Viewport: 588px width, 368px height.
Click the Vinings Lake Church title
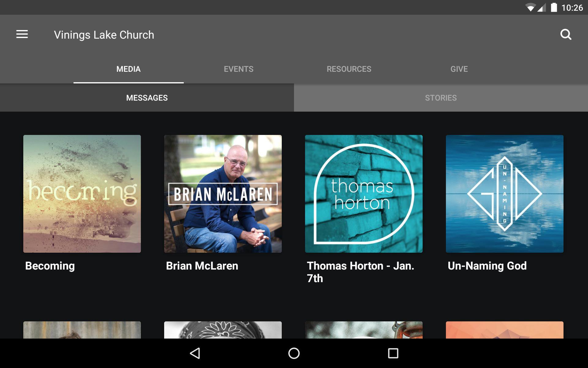(x=104, y=35)
